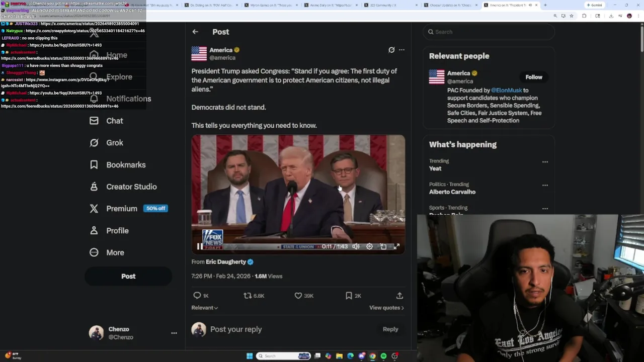The image size is (644, 362).
Task: Open the Relevant sort dropdown
Action: (204, 308)
